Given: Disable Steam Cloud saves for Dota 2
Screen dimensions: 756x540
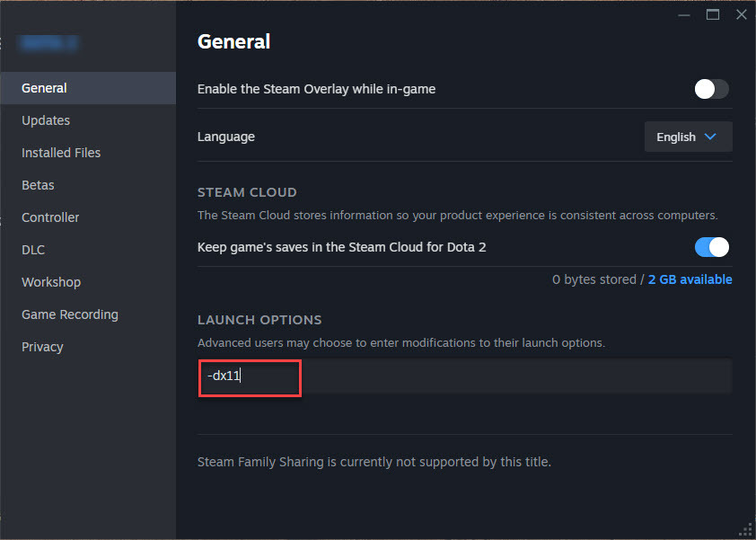Looking at the screenshot, I should [711, 247].
